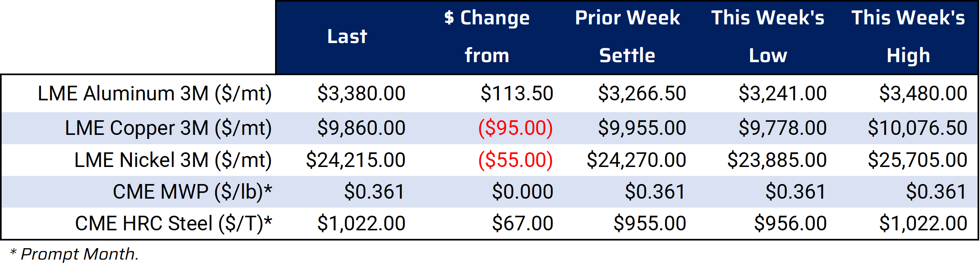Click copper weekly high $10,076.50
980x273 pixels.
tap(917, 128)
